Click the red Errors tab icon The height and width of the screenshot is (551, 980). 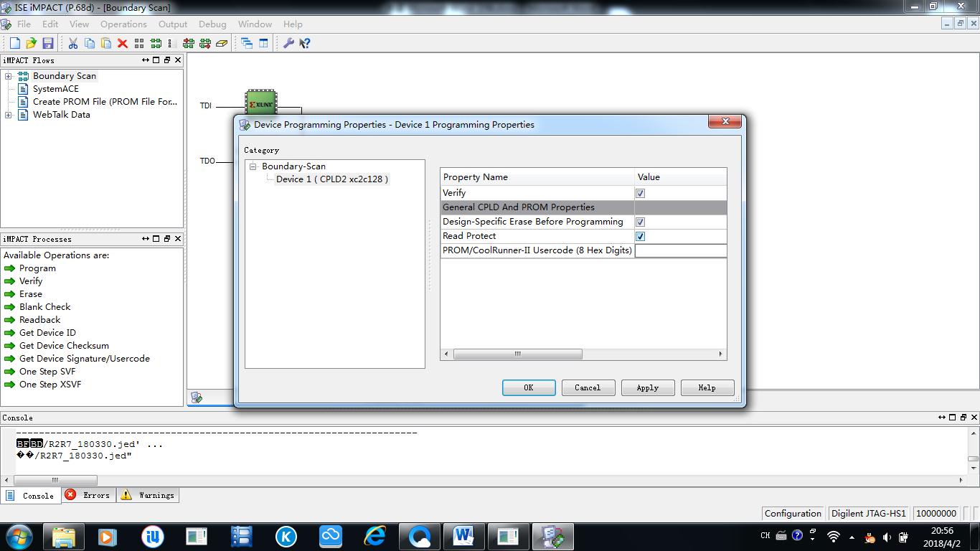70,494
